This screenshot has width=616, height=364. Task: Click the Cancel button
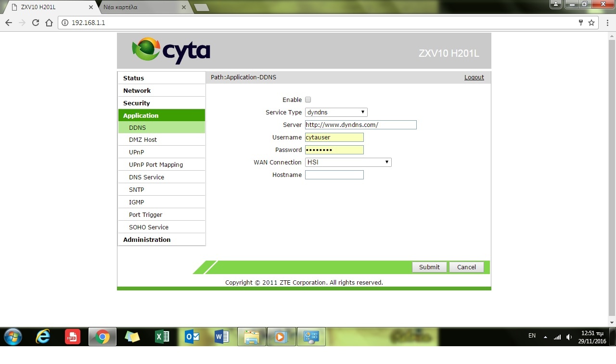pos(466,267)
